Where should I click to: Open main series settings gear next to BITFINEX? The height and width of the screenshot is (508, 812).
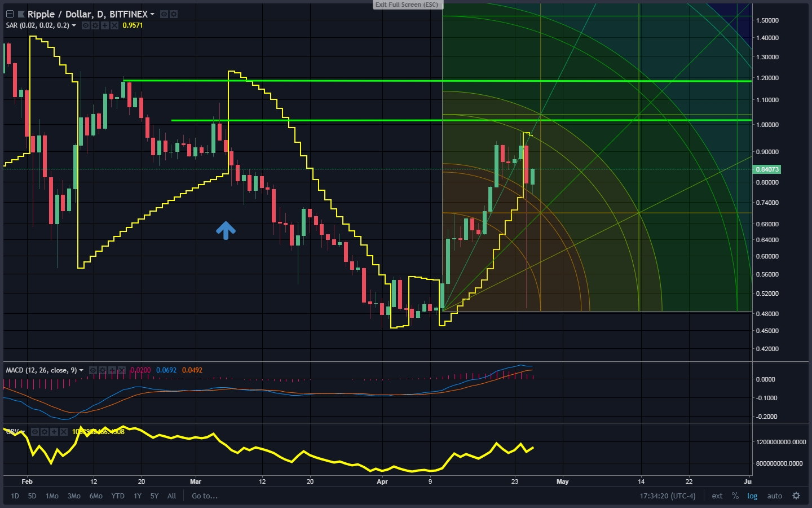coord(174,14)
